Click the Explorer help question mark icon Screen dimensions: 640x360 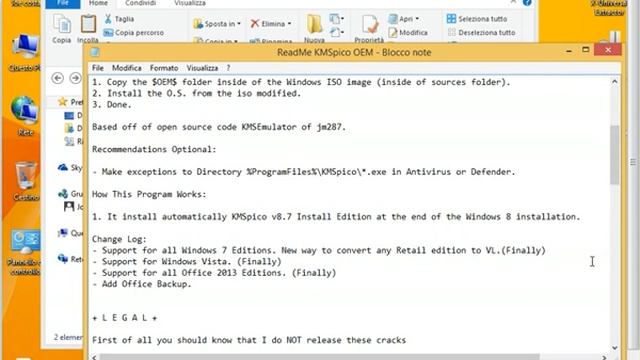[x=527, y=2]
